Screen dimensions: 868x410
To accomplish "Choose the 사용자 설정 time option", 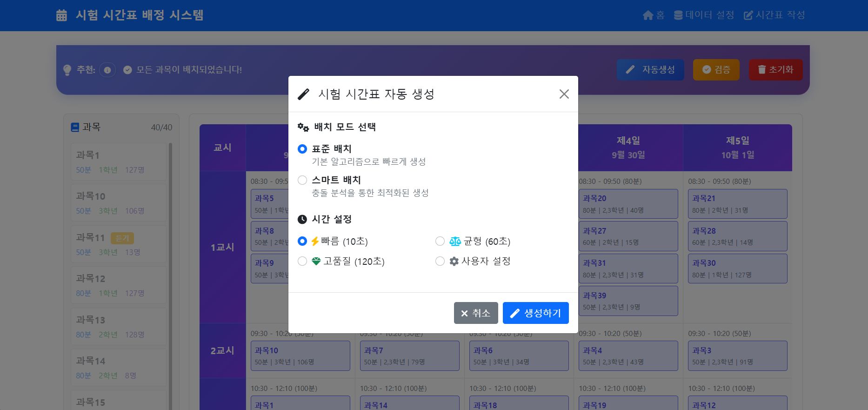I will click(x=440, y=261).
